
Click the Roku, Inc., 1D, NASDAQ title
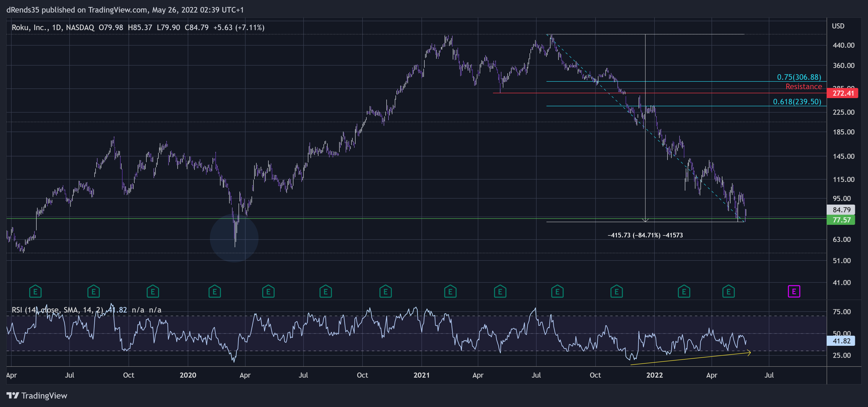point(53,27)
